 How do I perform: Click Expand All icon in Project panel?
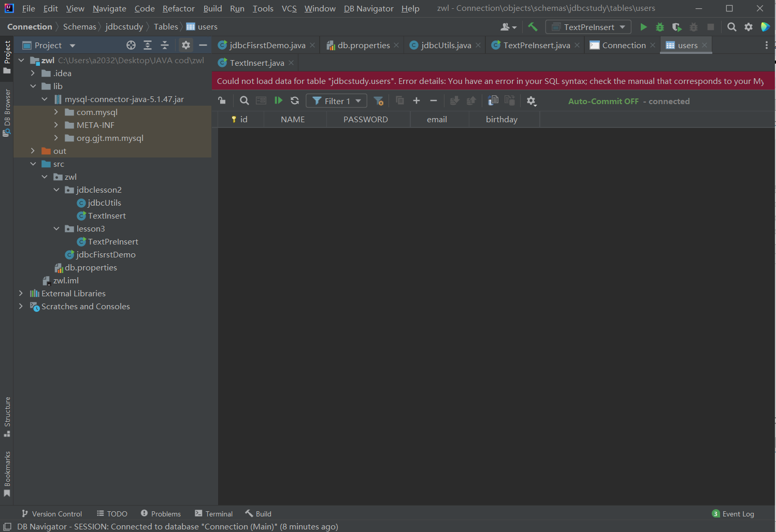[148, 45]
